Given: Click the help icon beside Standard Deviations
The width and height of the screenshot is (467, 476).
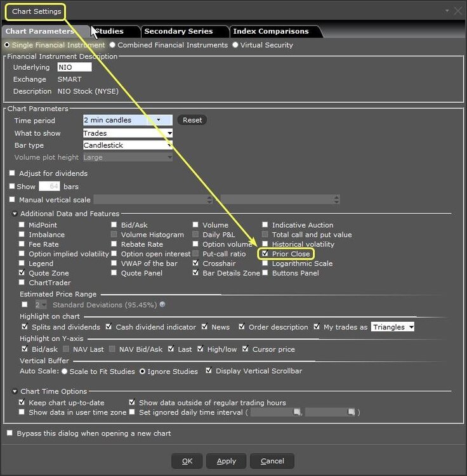Looking at the screenshot, I should pos(162,305).
